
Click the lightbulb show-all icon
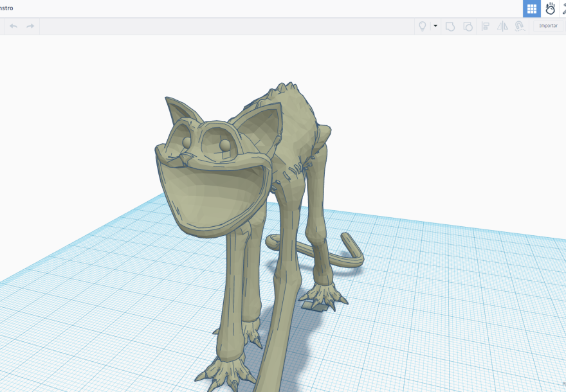click(422, 26)
